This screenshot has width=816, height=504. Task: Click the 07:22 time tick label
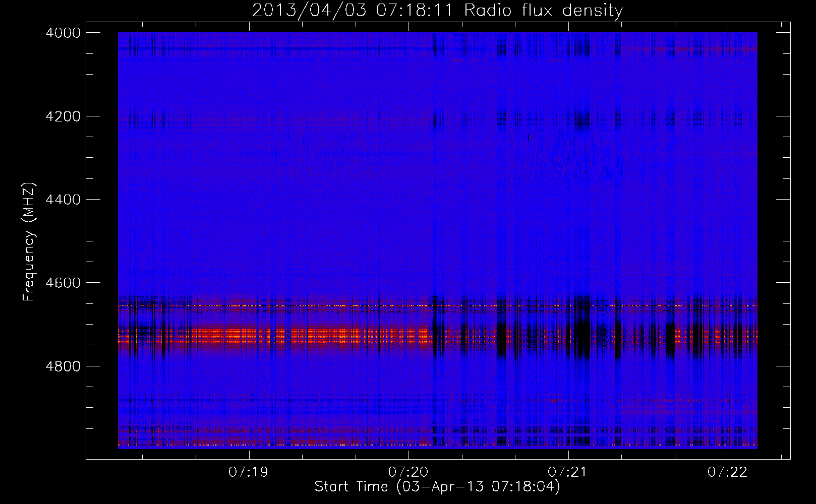[x=728, y=472]
